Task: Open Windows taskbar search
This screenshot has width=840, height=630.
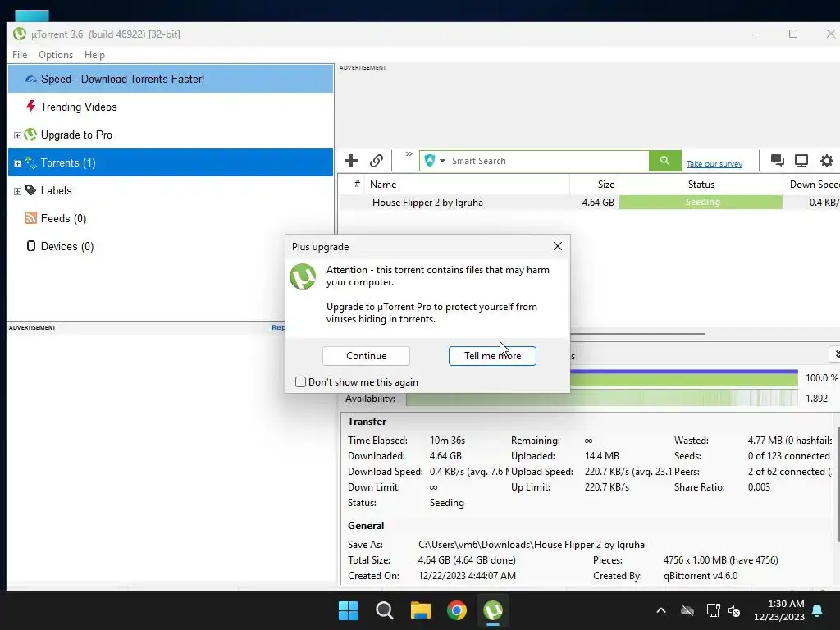Action: pyautogui.click(x=385, y=610)
